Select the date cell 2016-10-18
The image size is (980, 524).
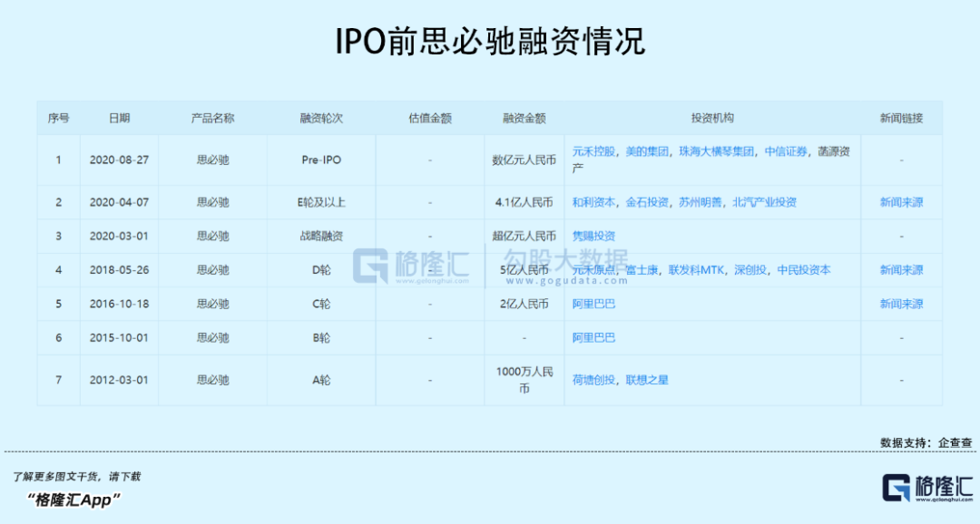[120, 305]
